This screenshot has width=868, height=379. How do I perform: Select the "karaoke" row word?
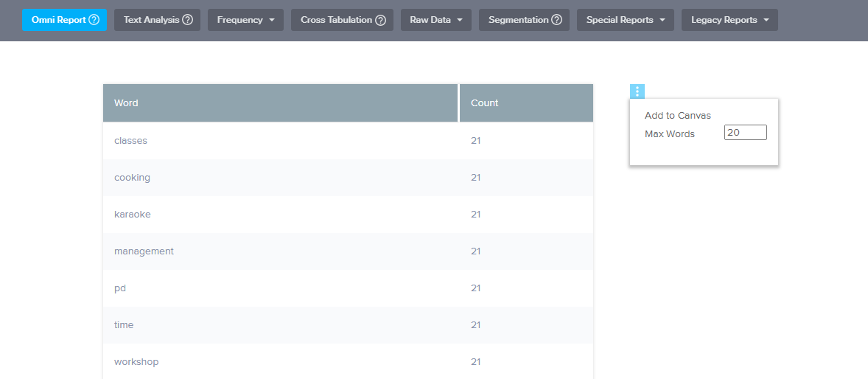pos(132,215)
